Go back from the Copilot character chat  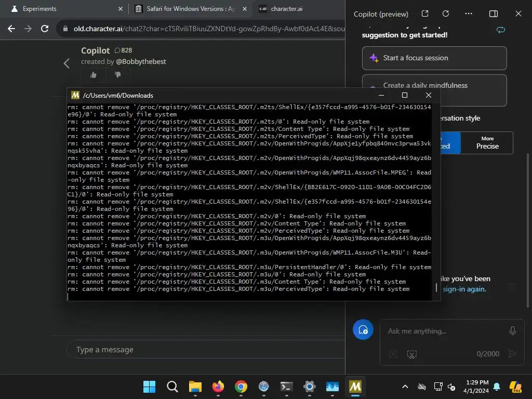pyautogui.click(x=66, y=63)
